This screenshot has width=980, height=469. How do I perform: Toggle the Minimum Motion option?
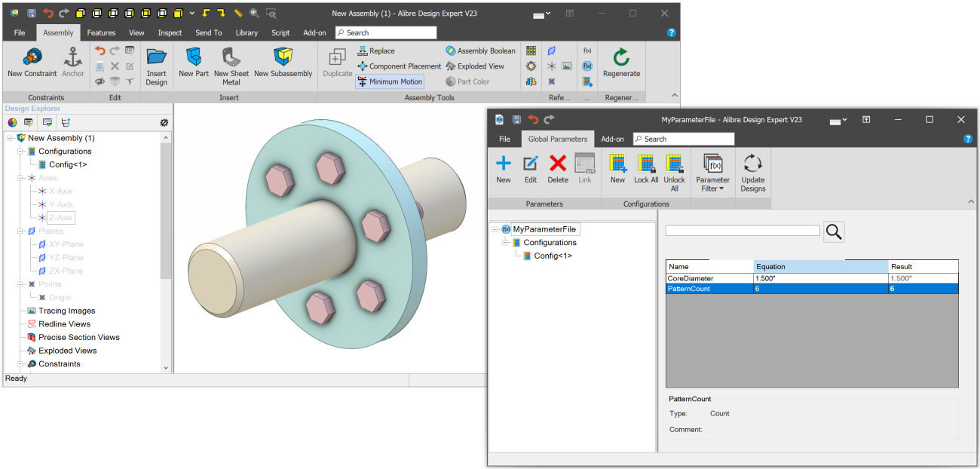point(390,81)
